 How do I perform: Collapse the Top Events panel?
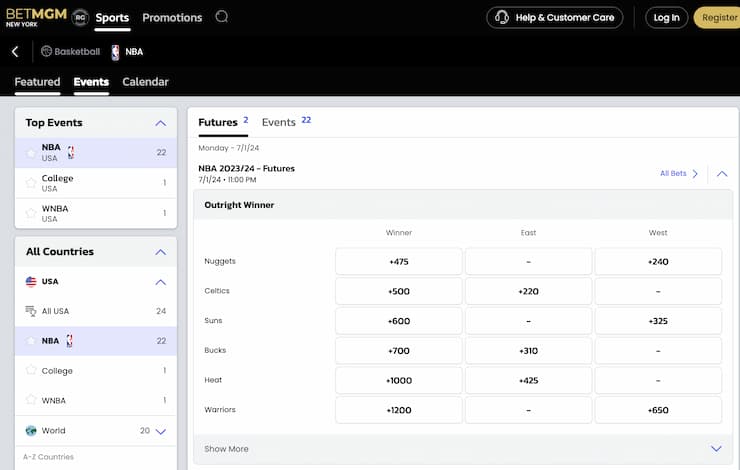click(x=160, y=123)
